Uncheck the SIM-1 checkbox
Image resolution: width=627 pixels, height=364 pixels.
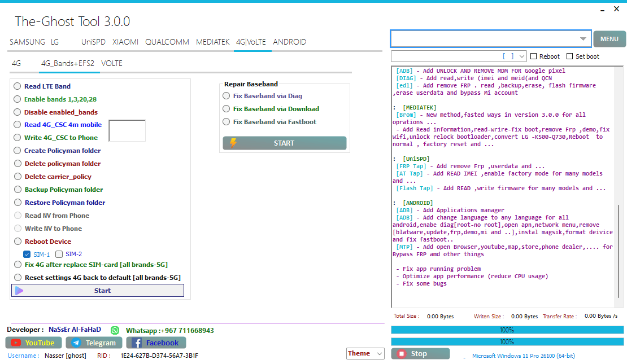coord(27,254)
